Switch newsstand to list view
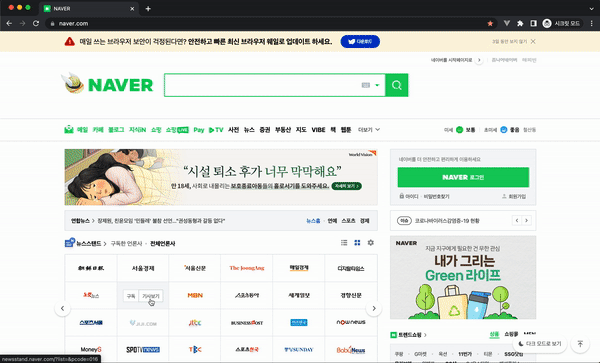 (344, 243)
